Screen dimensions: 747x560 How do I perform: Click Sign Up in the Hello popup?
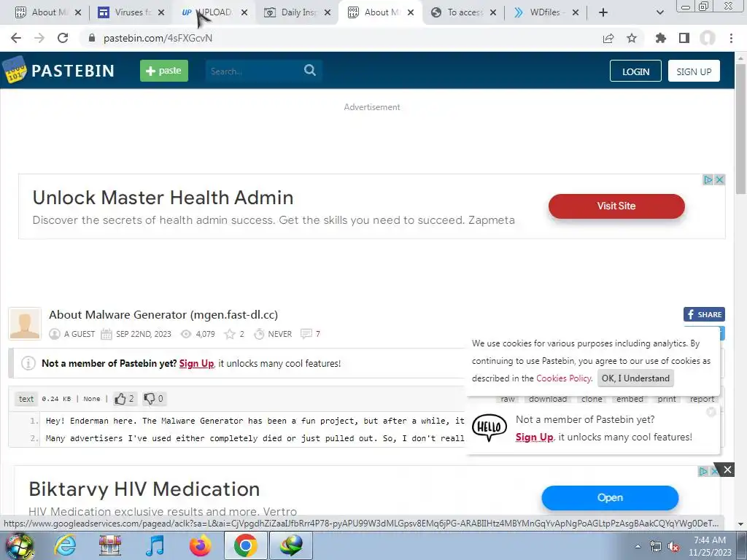(534, 437)
